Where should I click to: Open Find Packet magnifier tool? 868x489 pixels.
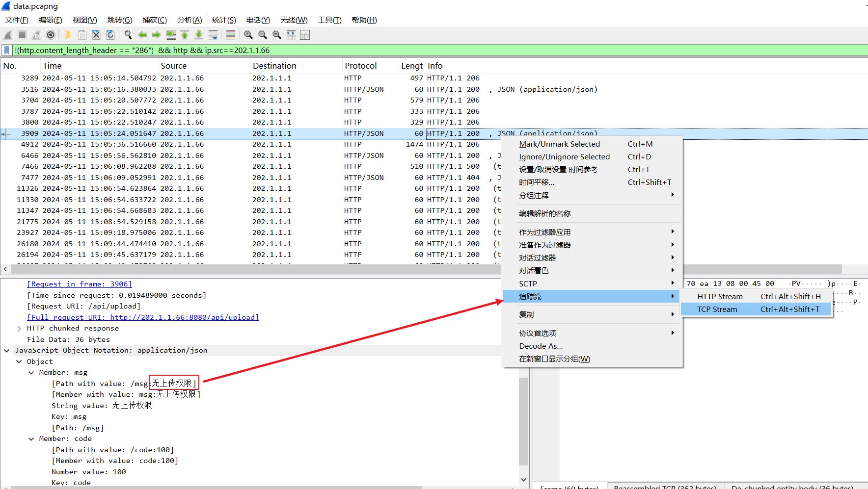pos(128,35)
